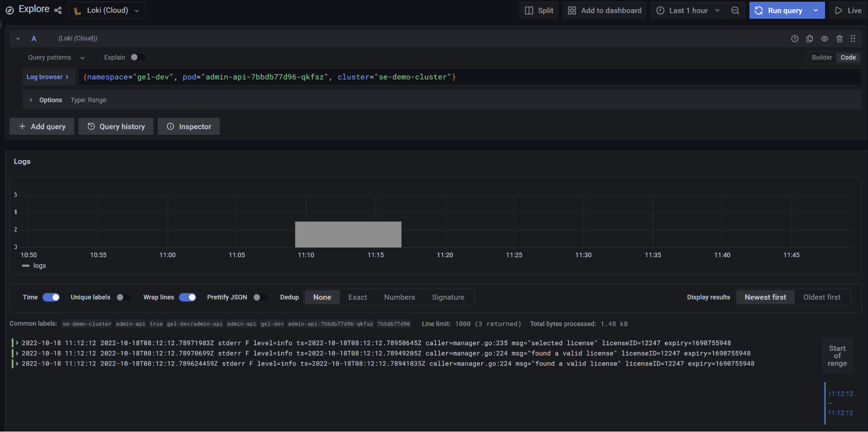Open the Last 1 hour time picker
Screen dimensions: 868x432
pos(688,10)
